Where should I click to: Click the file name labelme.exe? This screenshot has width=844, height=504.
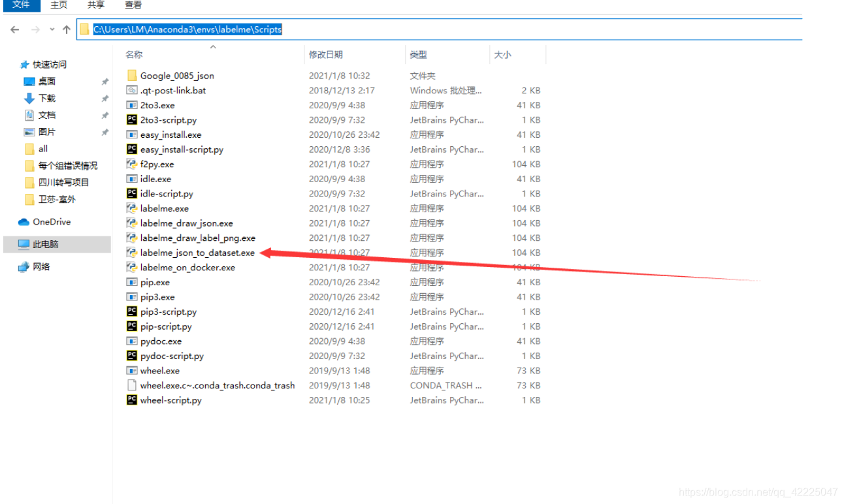point(165,209)
